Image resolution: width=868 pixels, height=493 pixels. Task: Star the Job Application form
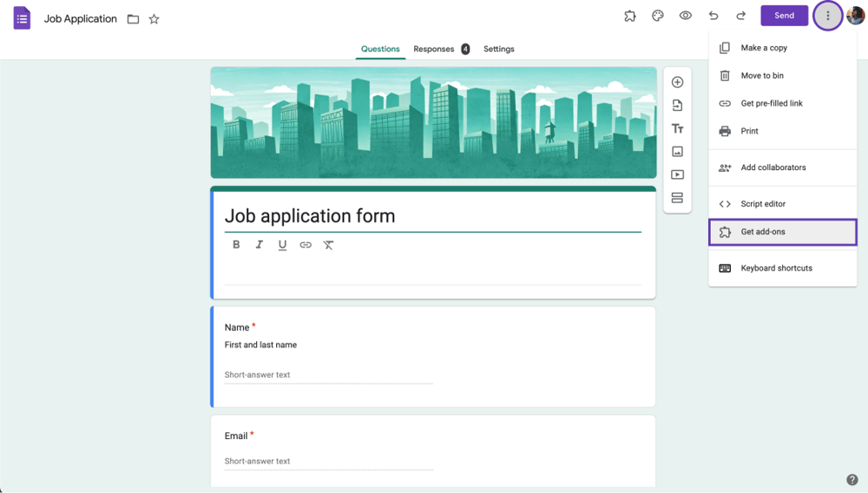pyautogui.click(x=154, y=19)
